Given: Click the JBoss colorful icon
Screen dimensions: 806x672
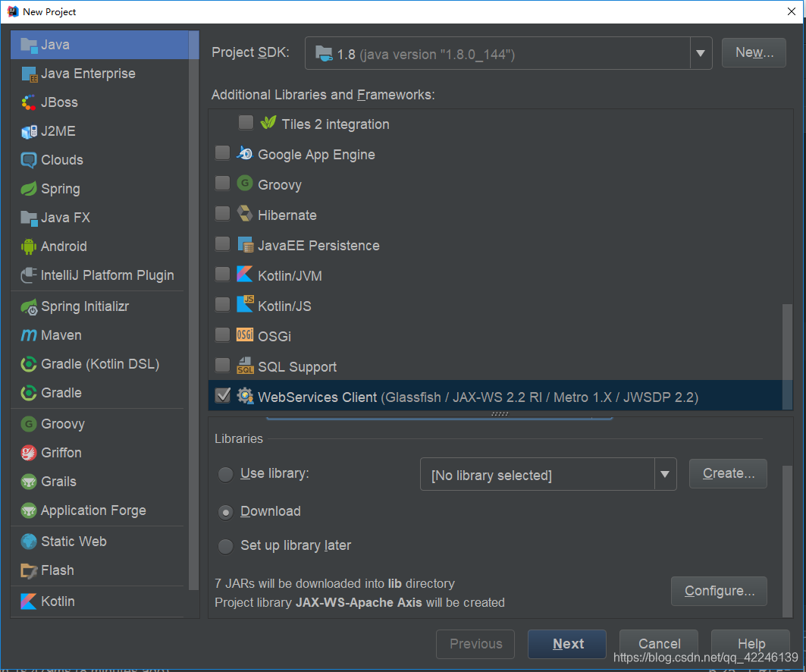Looking at the screenshot, I should pos(29,102).
